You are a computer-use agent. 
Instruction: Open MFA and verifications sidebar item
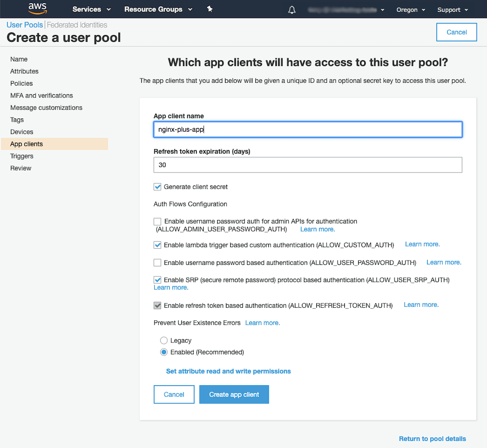pyautogui.click(x=41, y=96)
